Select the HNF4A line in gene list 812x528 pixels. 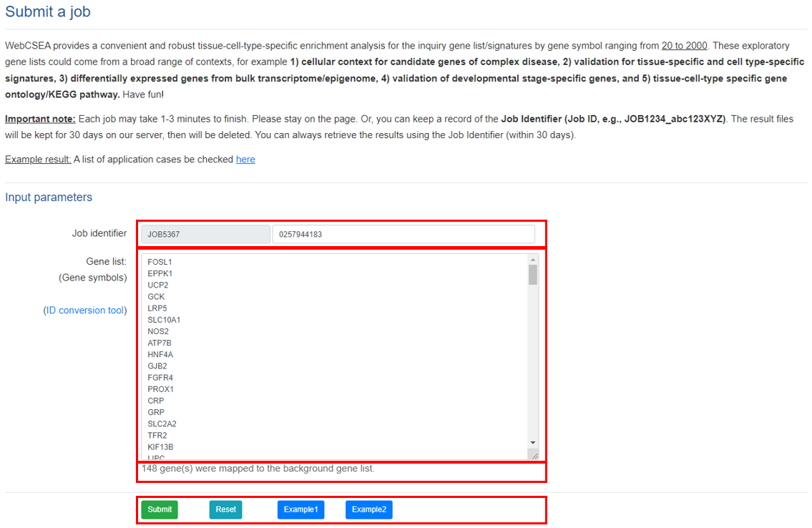pos(160,354)
